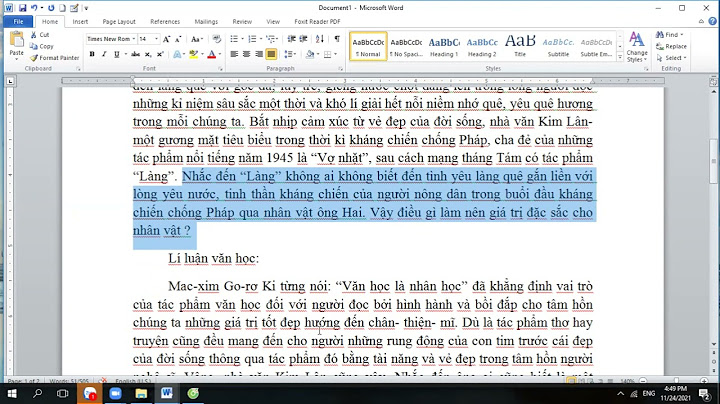The height and width of the screenshot is (404, 720).
Task: Redo the last action
Action: click(x=51, y=8)
